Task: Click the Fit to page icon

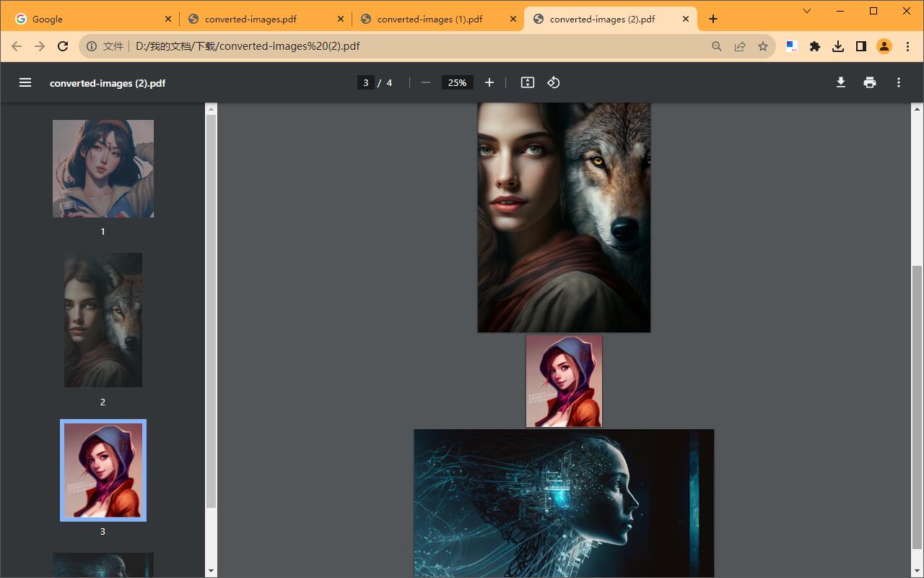Action: click(528, 82)
